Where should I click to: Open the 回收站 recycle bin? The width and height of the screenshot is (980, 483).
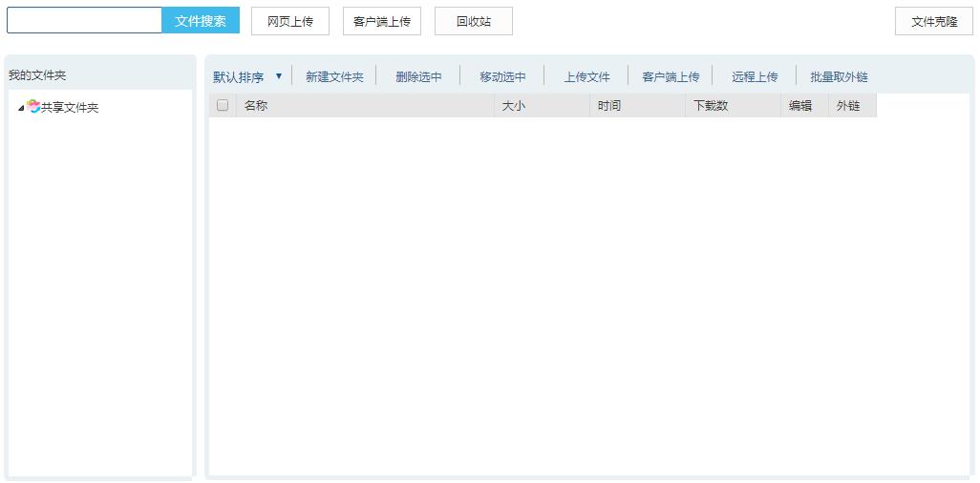point(474,21)
